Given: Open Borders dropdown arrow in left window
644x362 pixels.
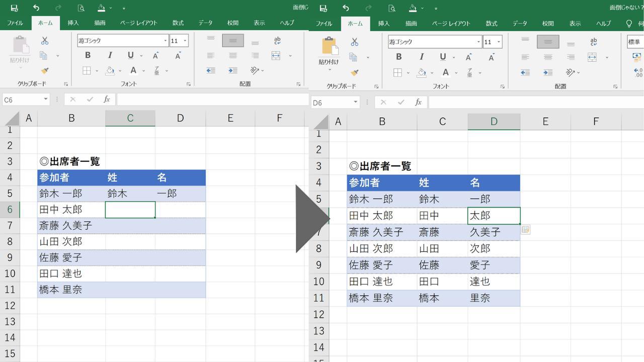Looking at the screenshot, I should click(x=97, y=71).
